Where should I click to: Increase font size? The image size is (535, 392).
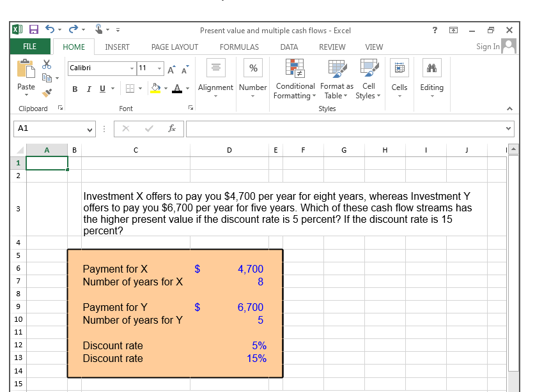click(172, 70)
